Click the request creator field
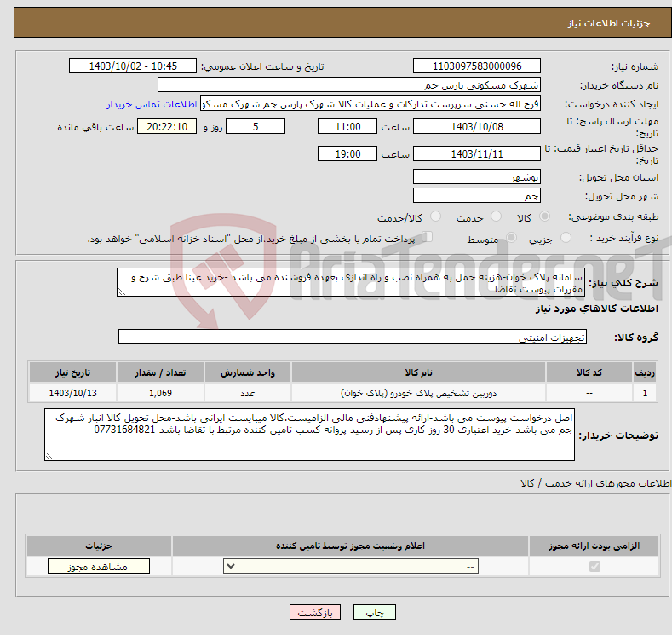This screenshot has width=672, height=635. (370, 104)
